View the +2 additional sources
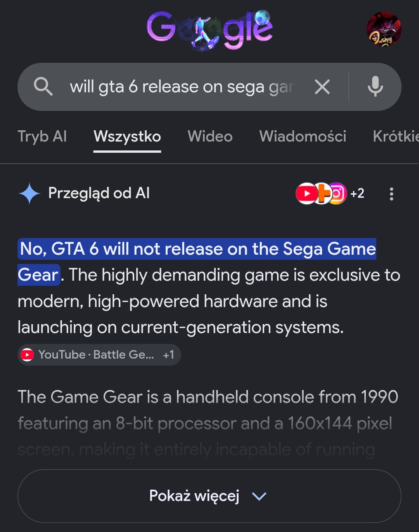This screenshot has height=532, width=419. coord(357,193)
